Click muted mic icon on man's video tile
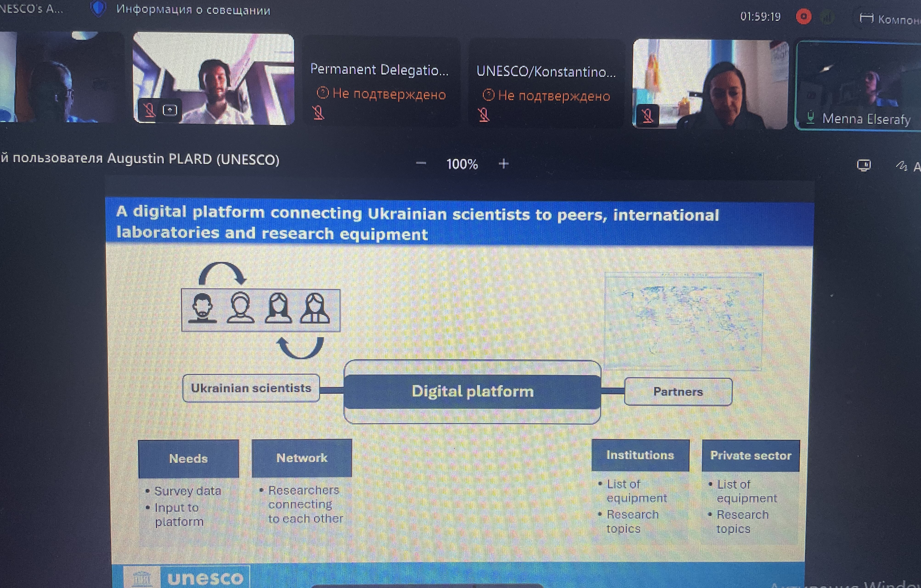 tap(149, 110)
